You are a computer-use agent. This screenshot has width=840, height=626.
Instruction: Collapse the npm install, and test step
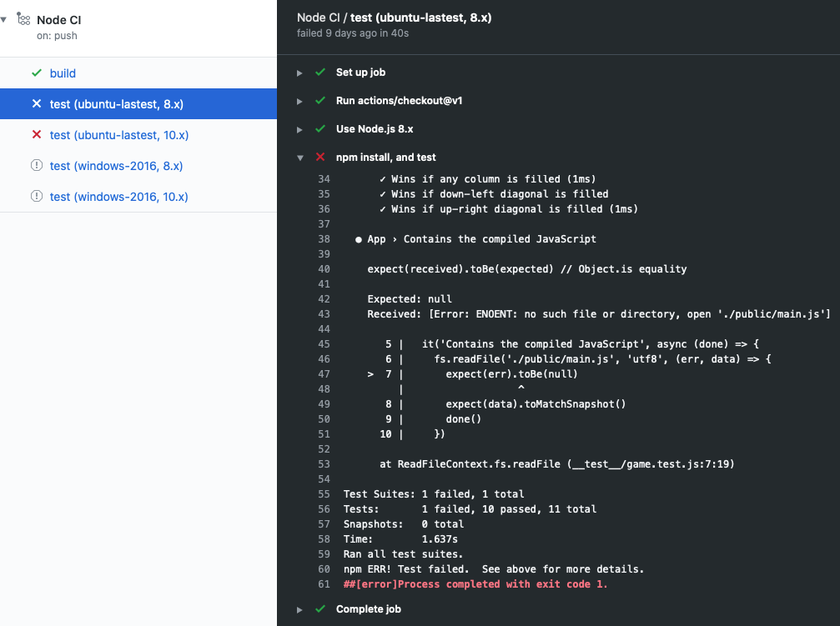click(299, 157)
